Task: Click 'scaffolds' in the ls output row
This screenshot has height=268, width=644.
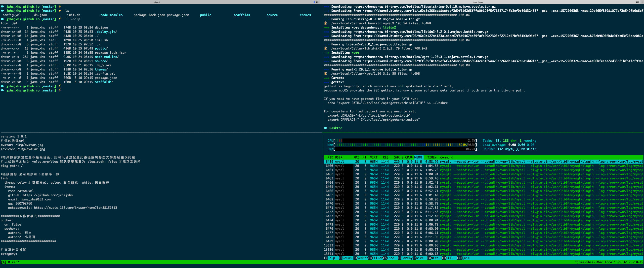Action: [x=242, y=15]
